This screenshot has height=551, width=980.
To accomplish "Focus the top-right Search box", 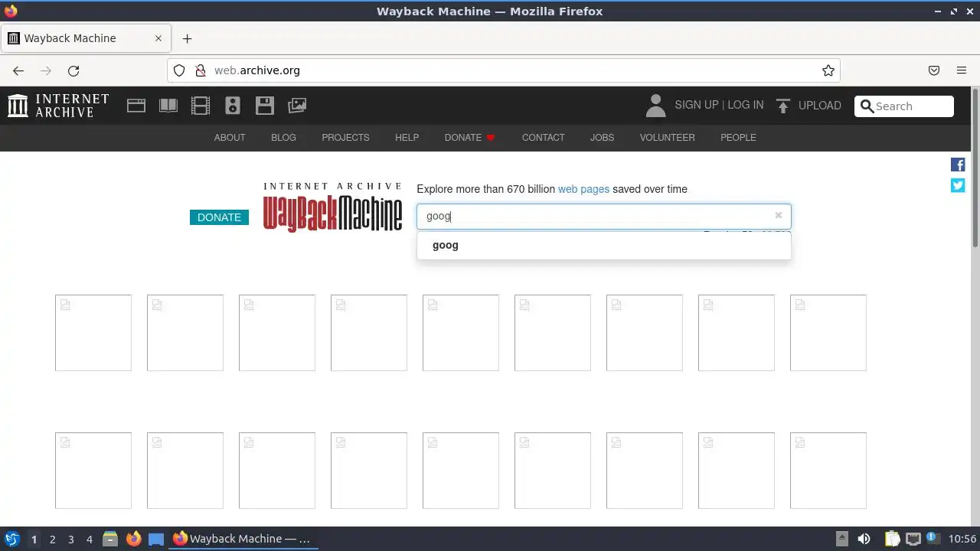I will click(904, 106).
